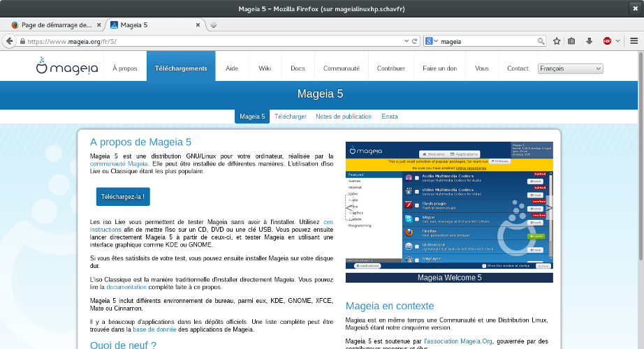Open a new tab with the plus button
The width and height of the screenshot is (644, 349).
pyautogui.click(x=214, y=25)
